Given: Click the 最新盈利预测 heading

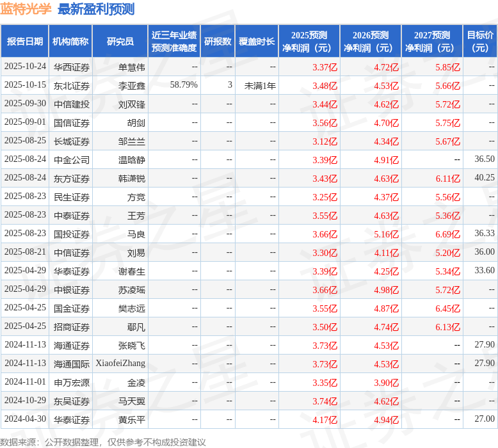Looking at the screenshot, I should click(x=96, y=8).
